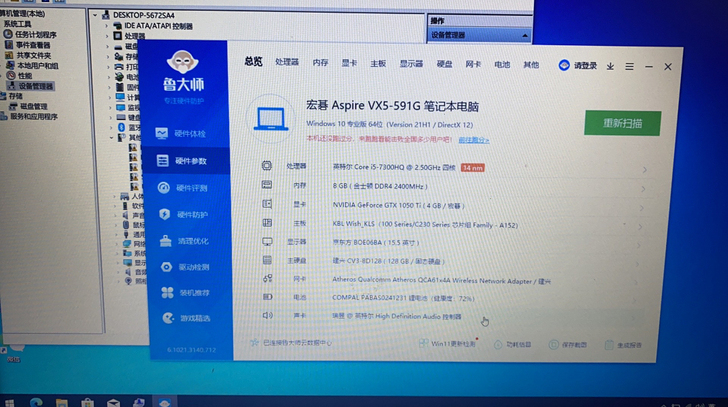Open the Windows Start button

pyautogui.click(x=9, y=403)
